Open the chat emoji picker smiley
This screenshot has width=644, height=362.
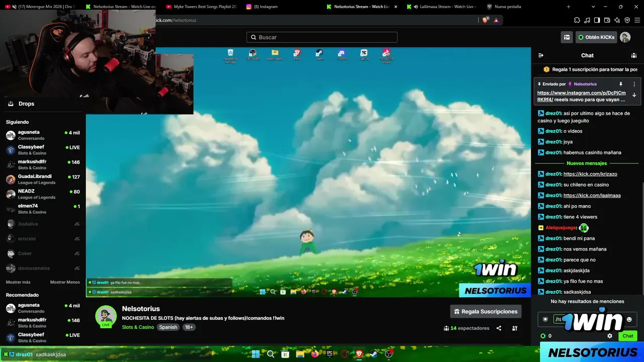click(x=629, y=319)
